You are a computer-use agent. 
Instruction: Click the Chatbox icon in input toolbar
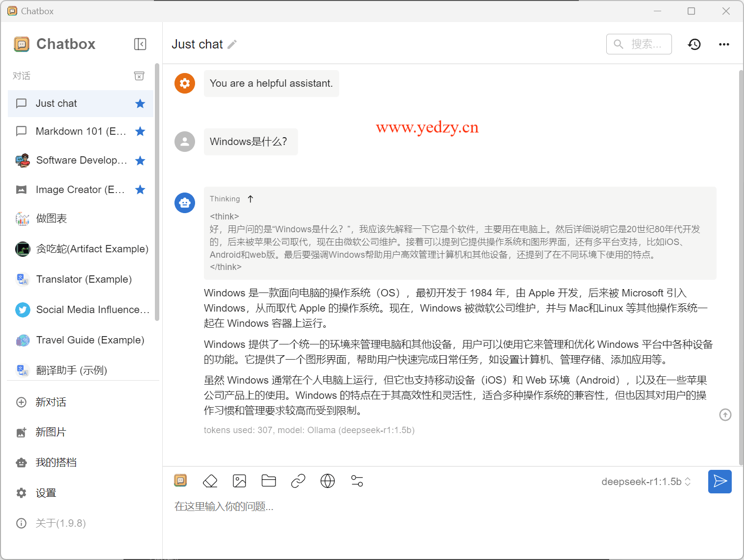click(180, 481)
